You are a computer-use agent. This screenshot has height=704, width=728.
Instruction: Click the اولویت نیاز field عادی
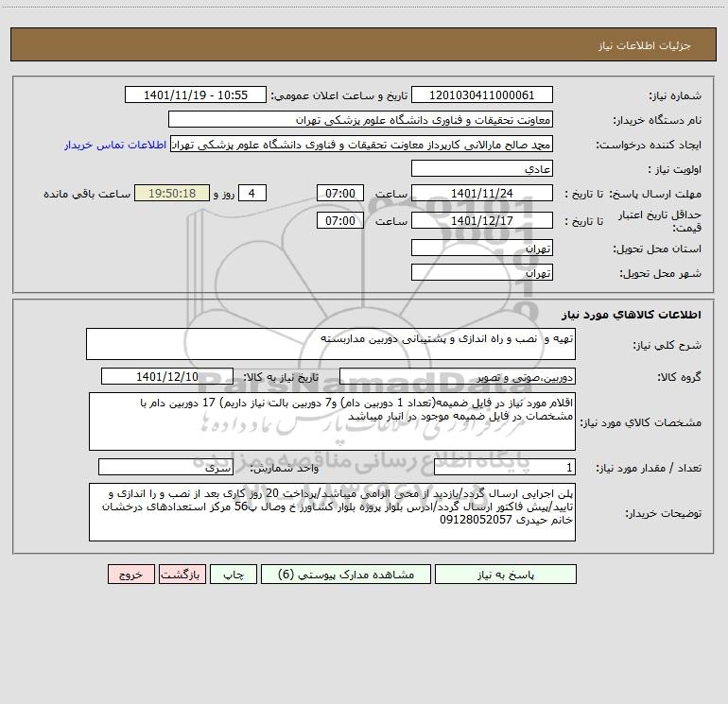pyautogui.click(x=482, y=168)
